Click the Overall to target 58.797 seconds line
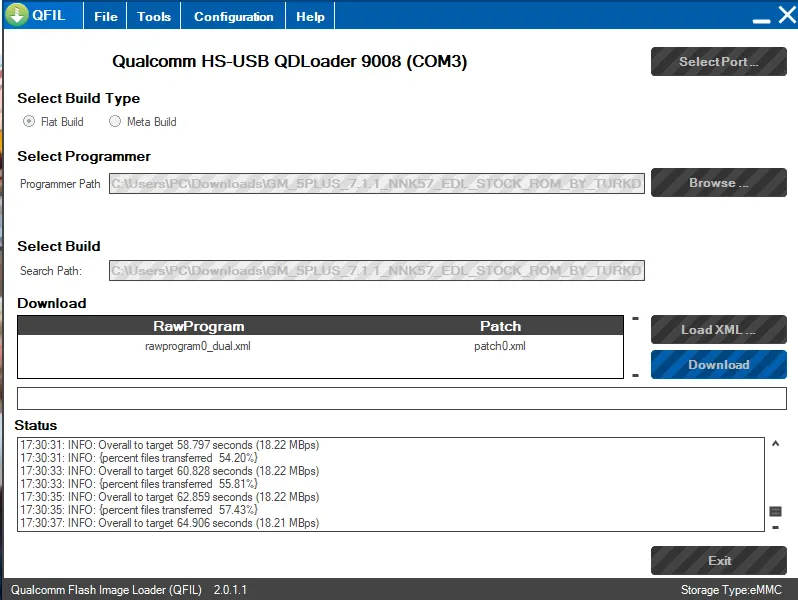 coord(169,445)
